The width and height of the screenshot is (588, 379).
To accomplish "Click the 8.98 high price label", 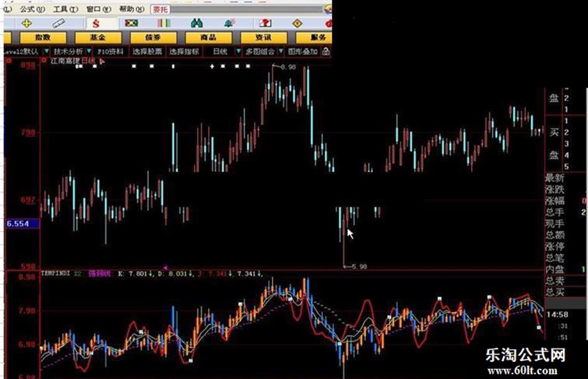I will (288, 67).
